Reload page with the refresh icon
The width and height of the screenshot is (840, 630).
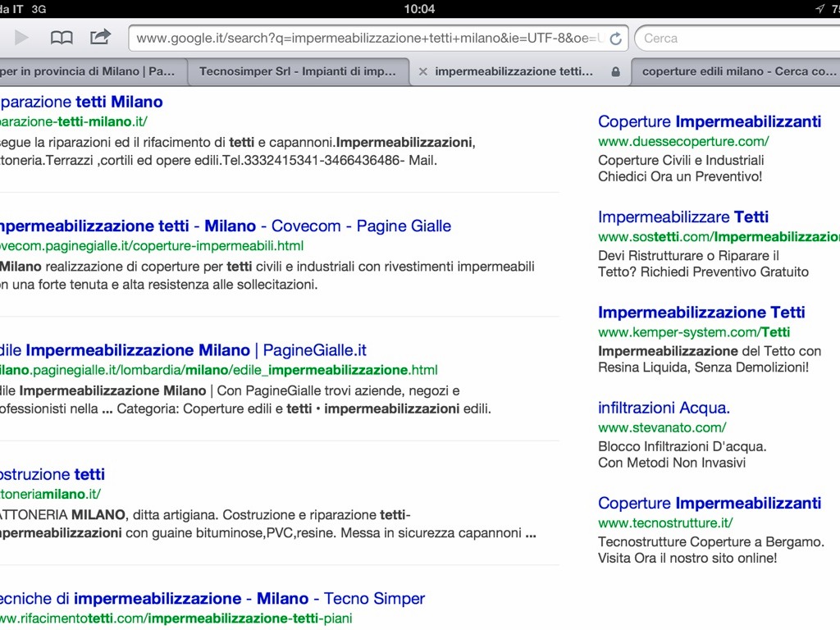coord(616,39)
